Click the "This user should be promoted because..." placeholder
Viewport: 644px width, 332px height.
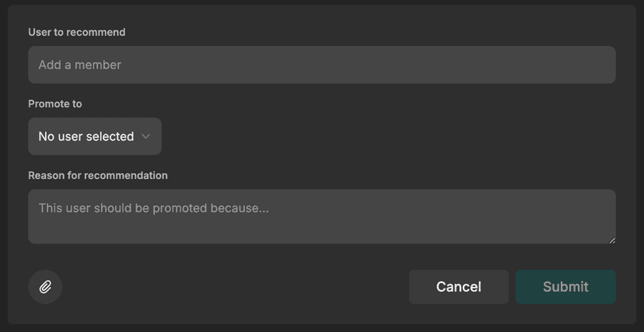[154, 208]
